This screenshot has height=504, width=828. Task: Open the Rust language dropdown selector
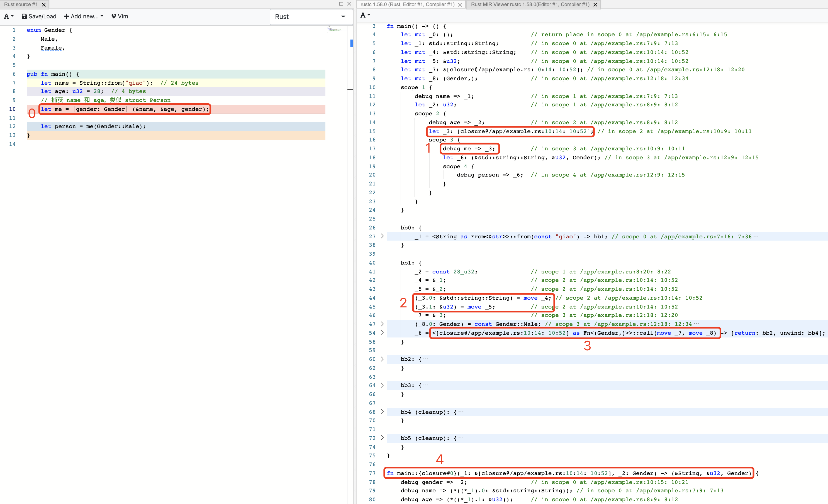(x=310, y=16)
